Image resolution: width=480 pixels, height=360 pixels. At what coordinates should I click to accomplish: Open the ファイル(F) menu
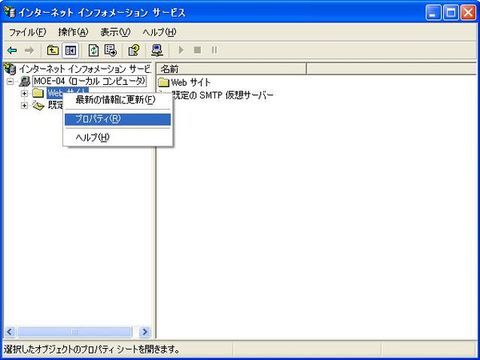point(27,32)
